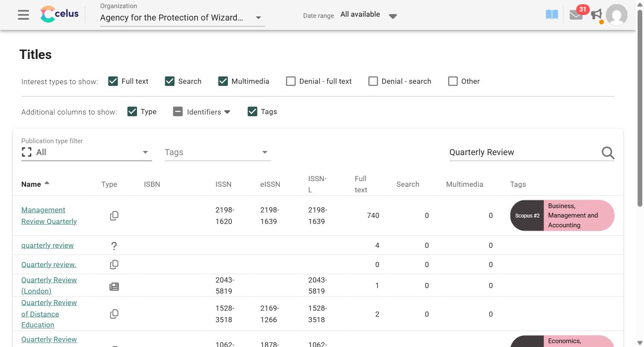Screen dimensions: 644x347
Task: Enable the Other interest type checkbox
Action: point(453,81)
